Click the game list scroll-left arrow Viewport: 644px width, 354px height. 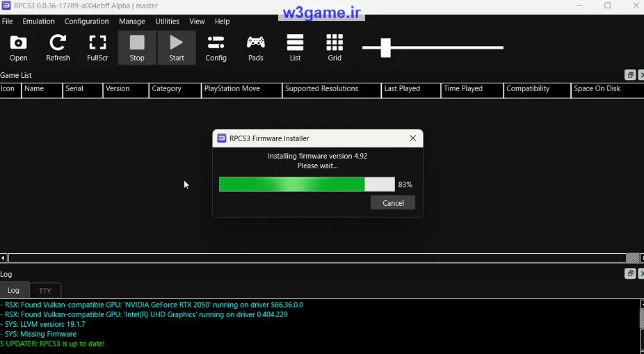[3, 258]
